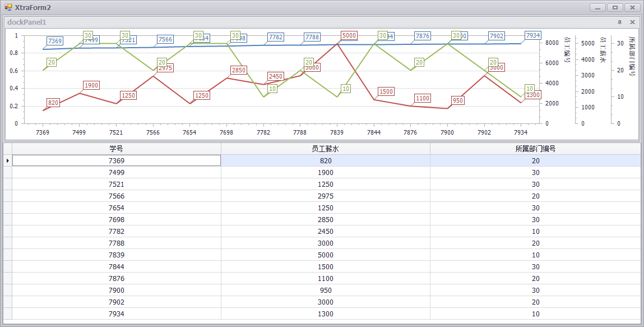Select department cell 20 in row 7369
Screen dimensions: 644x327
[535, 160]
